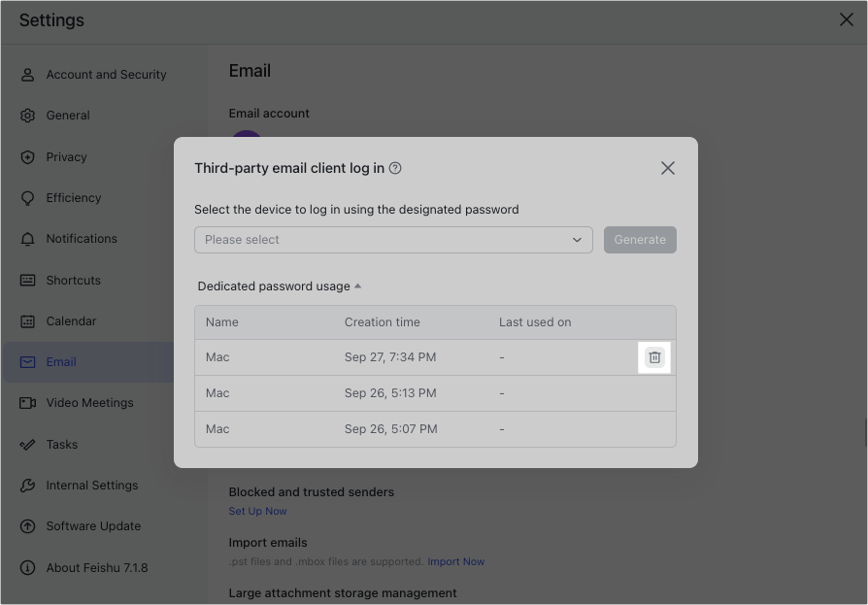Select the Tasks sidebar icon
This screenshot has width=868, height=605.
(x=28, y=444)
